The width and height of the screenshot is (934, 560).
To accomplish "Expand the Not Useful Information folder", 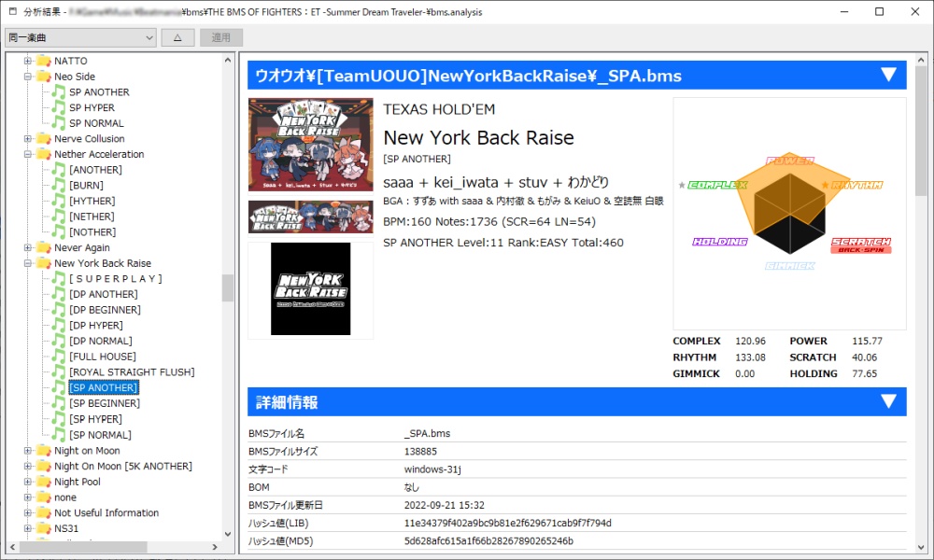I will (27, 512).
